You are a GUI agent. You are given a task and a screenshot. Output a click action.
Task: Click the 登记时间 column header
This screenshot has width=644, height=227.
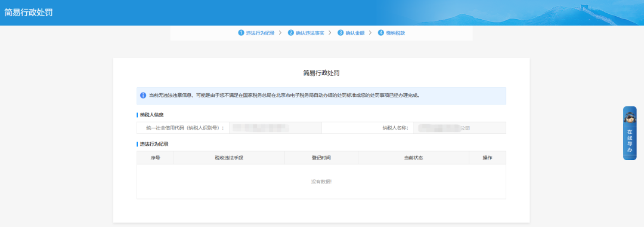(x=321, y=158)
